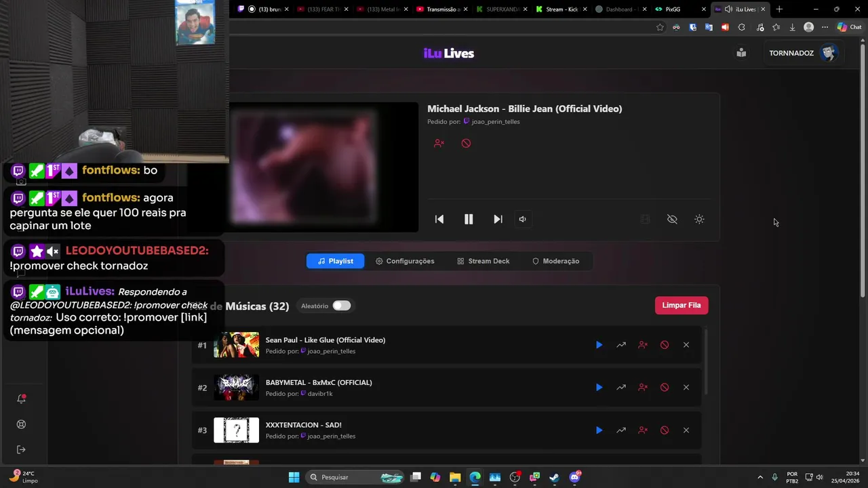This screenshot has width=868, height=488.
Task: Open browser extensions puzzle icon
Action: tap(741, 27)
